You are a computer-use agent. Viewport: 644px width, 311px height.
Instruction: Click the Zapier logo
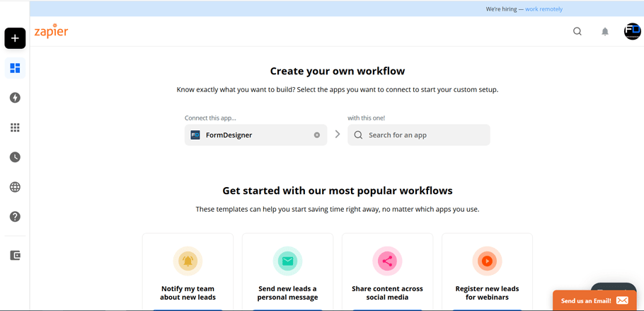point(51,31)
